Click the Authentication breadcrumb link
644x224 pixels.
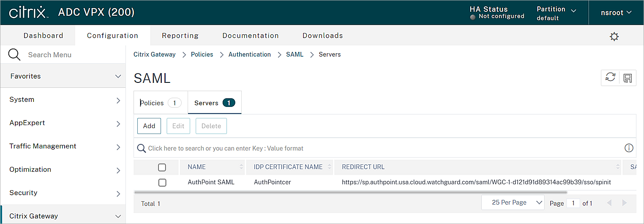pyautogui.click(x=250, y=55)
